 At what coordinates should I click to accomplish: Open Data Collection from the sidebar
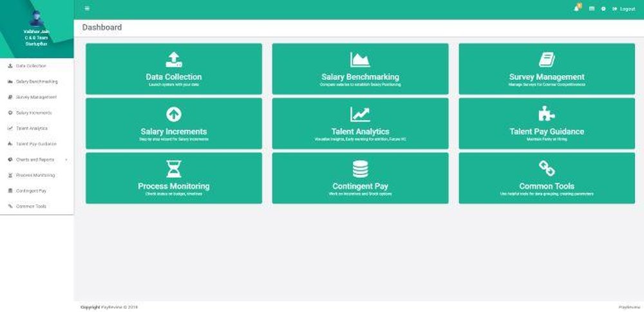(x=31, y=66)
